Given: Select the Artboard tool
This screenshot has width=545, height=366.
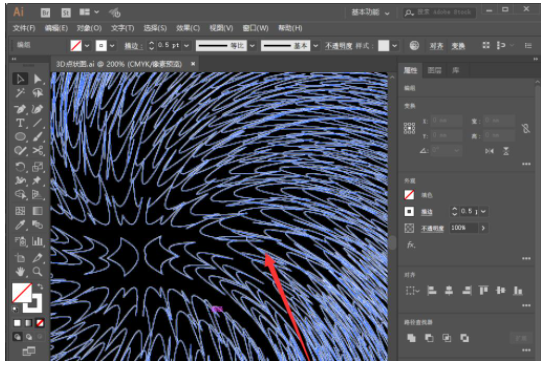Looking at the screenshot, I should [20, 258].
